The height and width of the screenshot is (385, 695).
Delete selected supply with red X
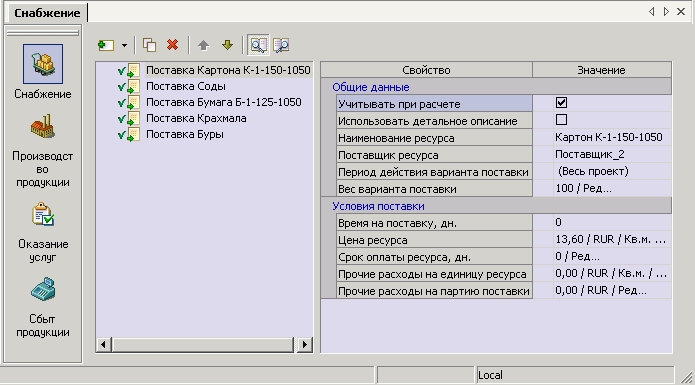coord(172,45)
